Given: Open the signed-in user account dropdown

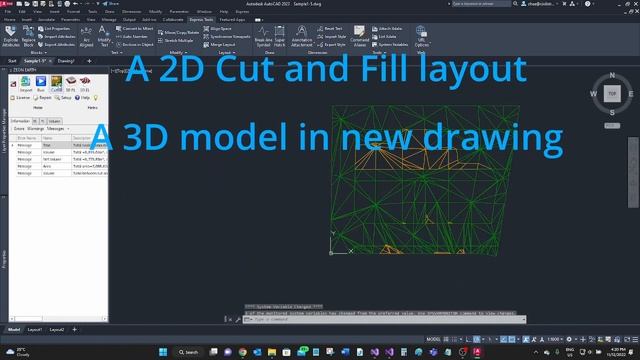Looking at the screenshot, I should point(540,4).
